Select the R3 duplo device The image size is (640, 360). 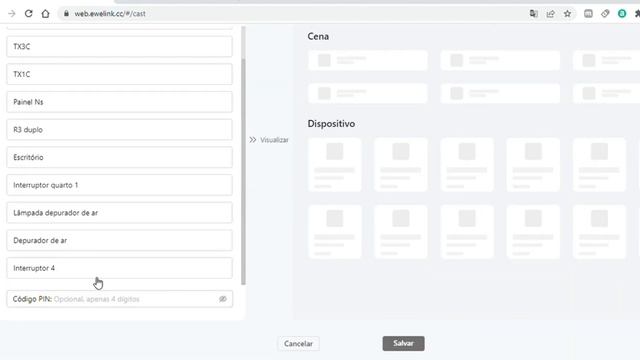point(120,130)
